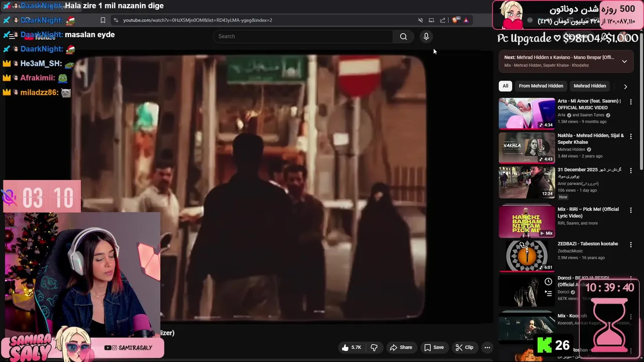
Task: Click the page scrollbar on the right edge
Action: point(641,101)
